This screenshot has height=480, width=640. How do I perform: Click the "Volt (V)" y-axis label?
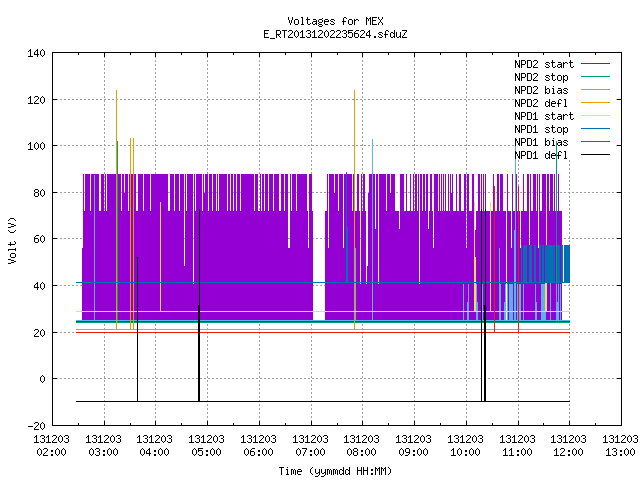coord(12,240)
